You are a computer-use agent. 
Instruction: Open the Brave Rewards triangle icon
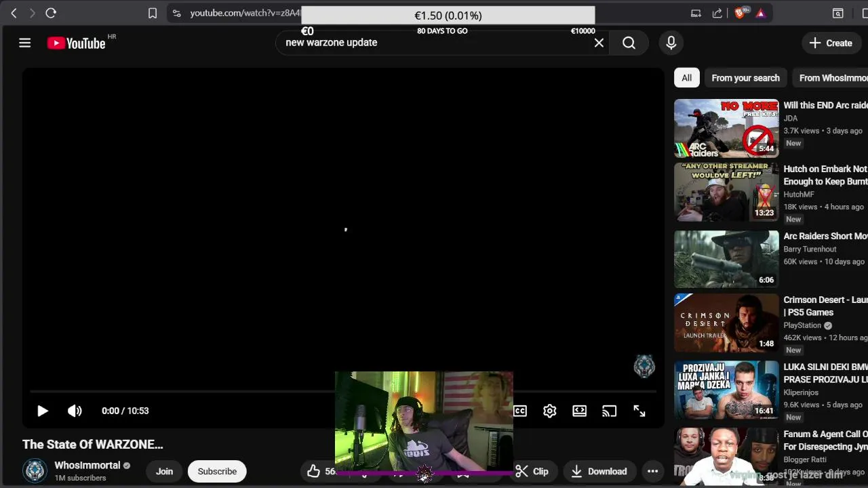pyautogui.click(x=761, y=13)
